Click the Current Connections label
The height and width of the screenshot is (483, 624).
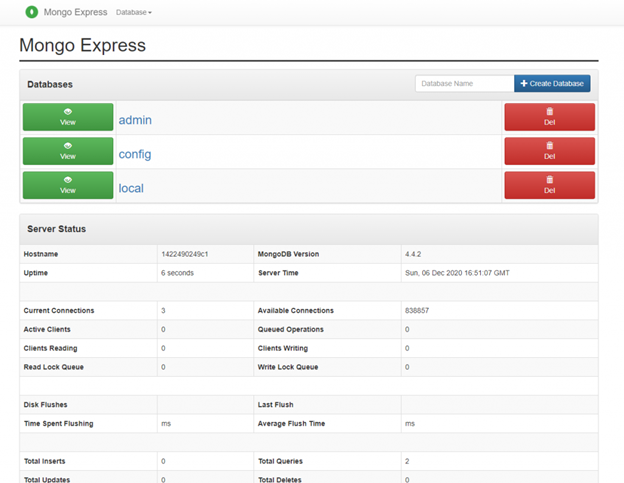point(59,310)
